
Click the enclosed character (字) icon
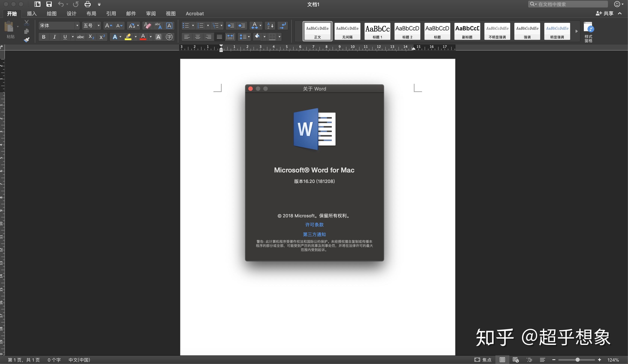tap(169, 37)
